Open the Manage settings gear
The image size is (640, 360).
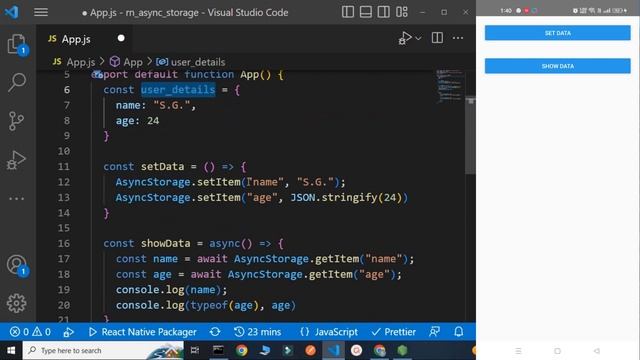16,303
